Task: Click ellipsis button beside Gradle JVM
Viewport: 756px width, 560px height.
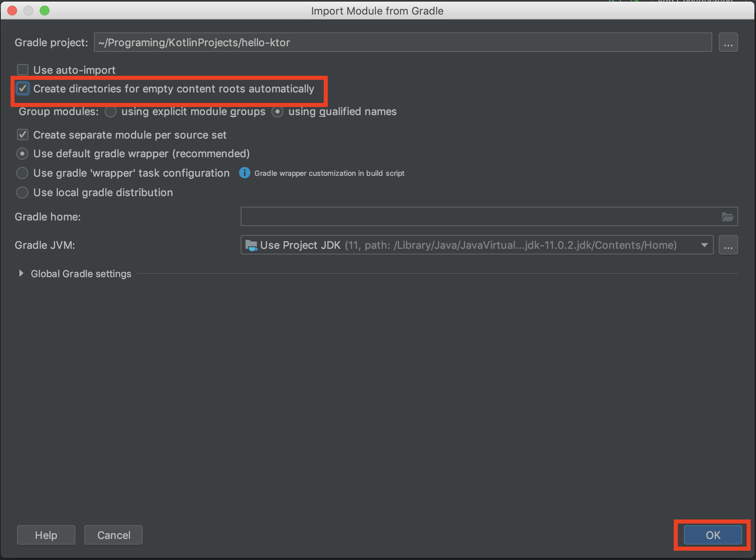Action: (728, 245)
